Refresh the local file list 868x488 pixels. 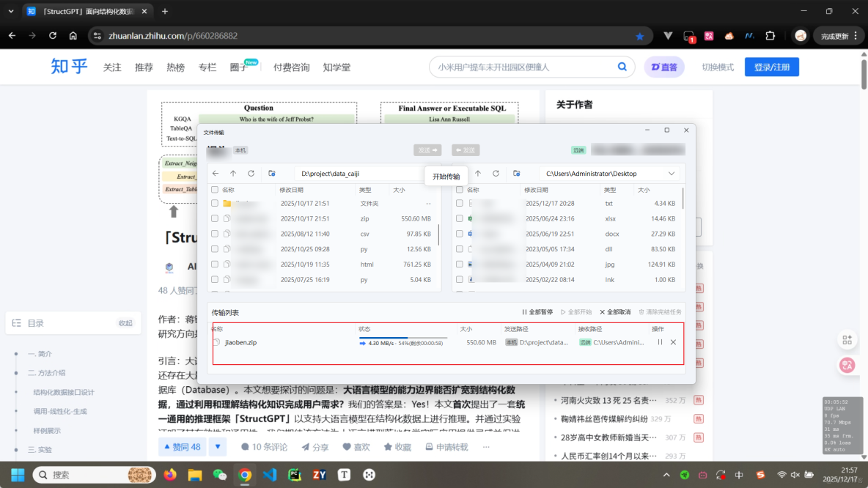point(250,174)
